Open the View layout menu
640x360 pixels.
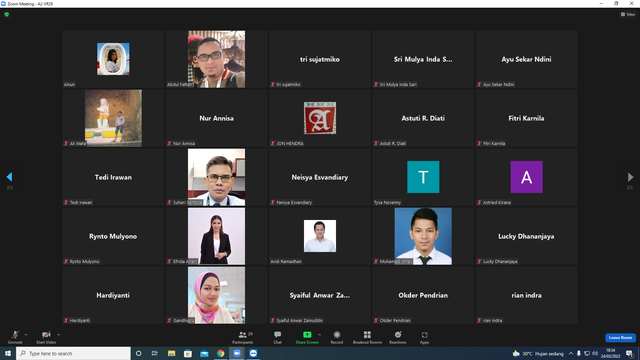(x=628, y=14)
